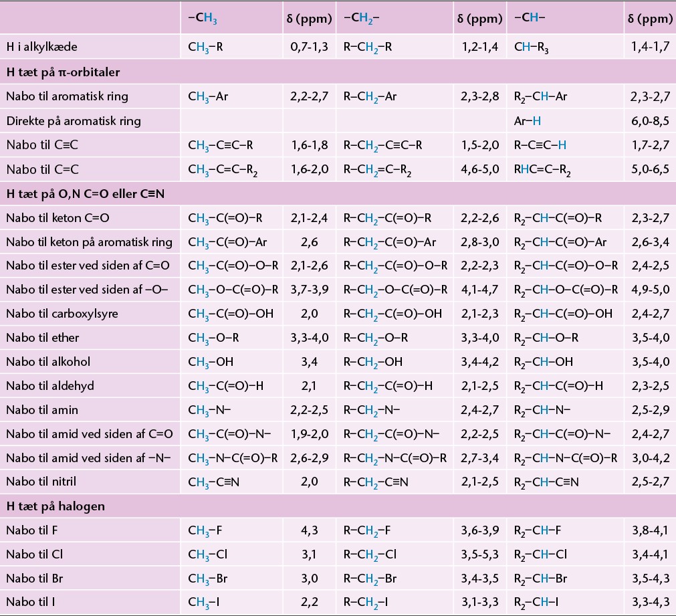Select the Ar–H formula cell
Screen dimensions: 676x616
coord(528,121)
